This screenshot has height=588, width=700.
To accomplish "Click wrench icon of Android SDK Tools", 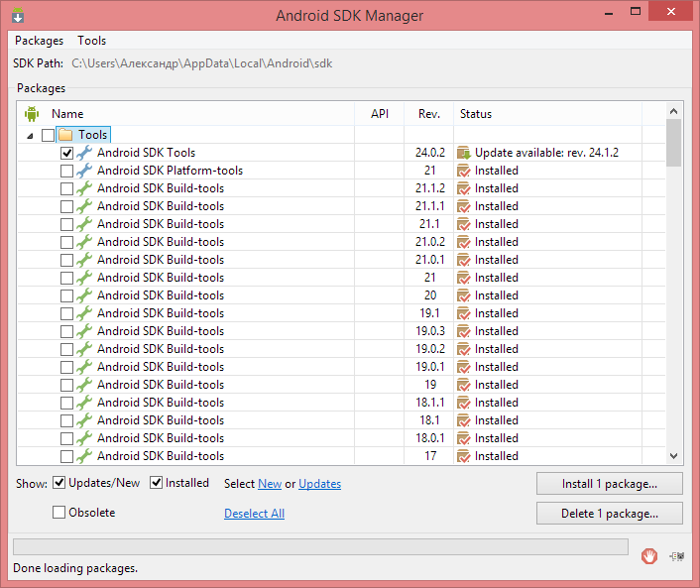I will (x=84, y=153).
